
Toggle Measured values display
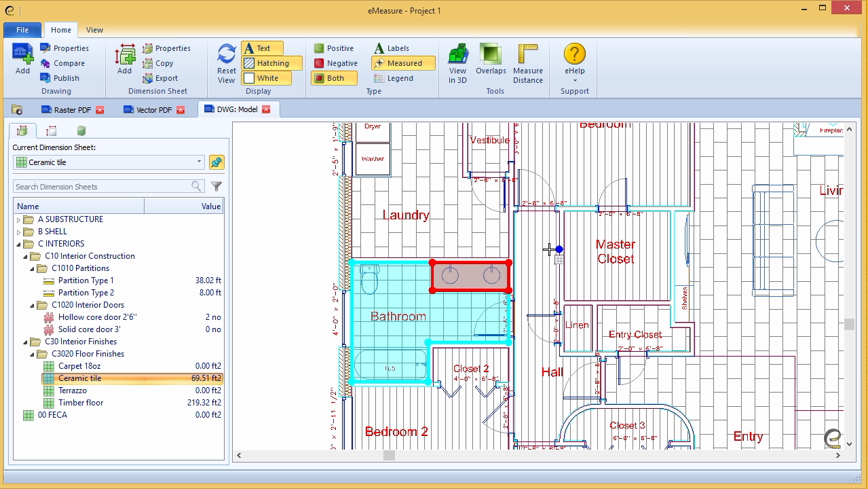pos(403,63)
